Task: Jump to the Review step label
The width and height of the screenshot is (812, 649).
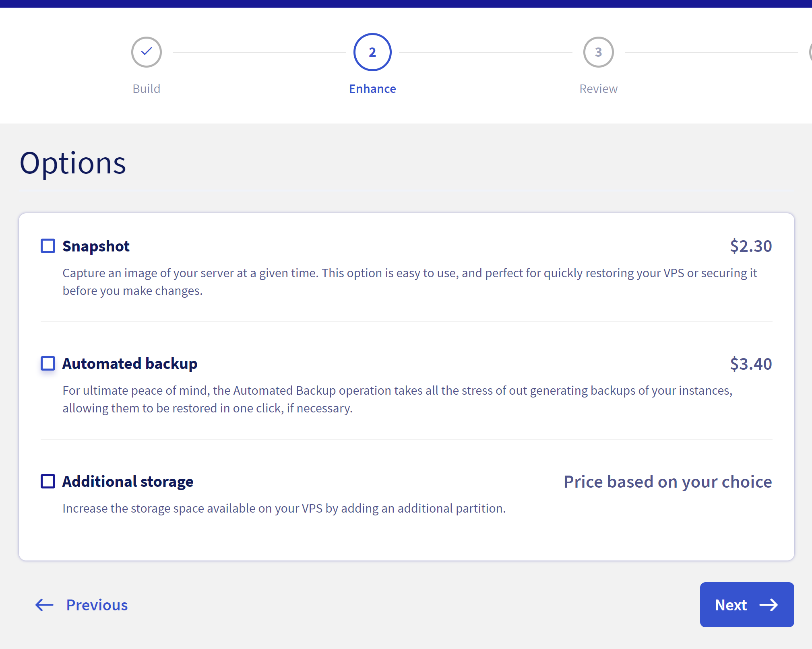Action: click(599, 89)
